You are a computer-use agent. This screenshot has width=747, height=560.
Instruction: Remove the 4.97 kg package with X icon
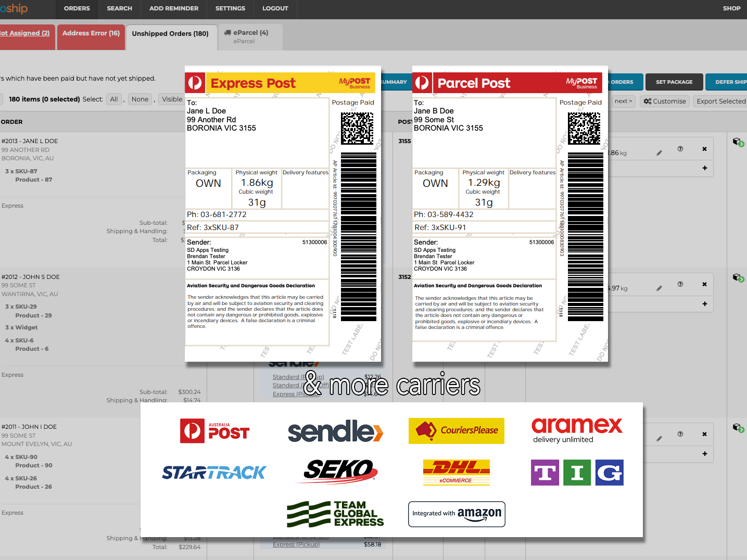[704, 284]
